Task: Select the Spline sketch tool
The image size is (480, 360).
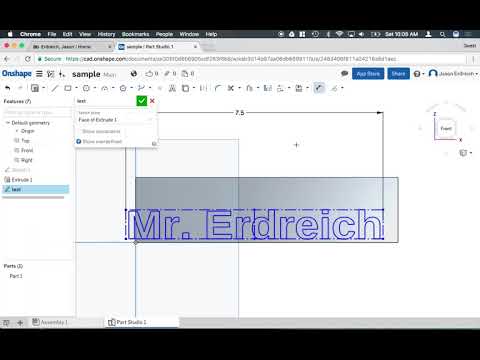Action: pyautogui.click(x=141, y=88)
